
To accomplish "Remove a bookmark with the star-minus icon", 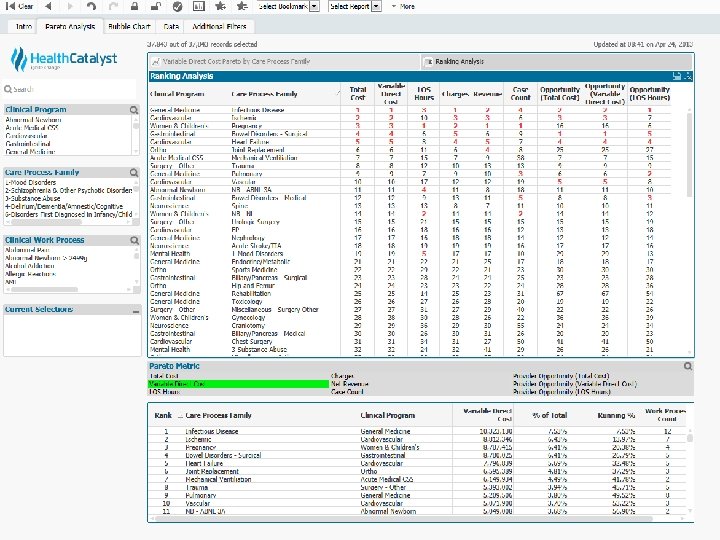I will coord(242,6).
